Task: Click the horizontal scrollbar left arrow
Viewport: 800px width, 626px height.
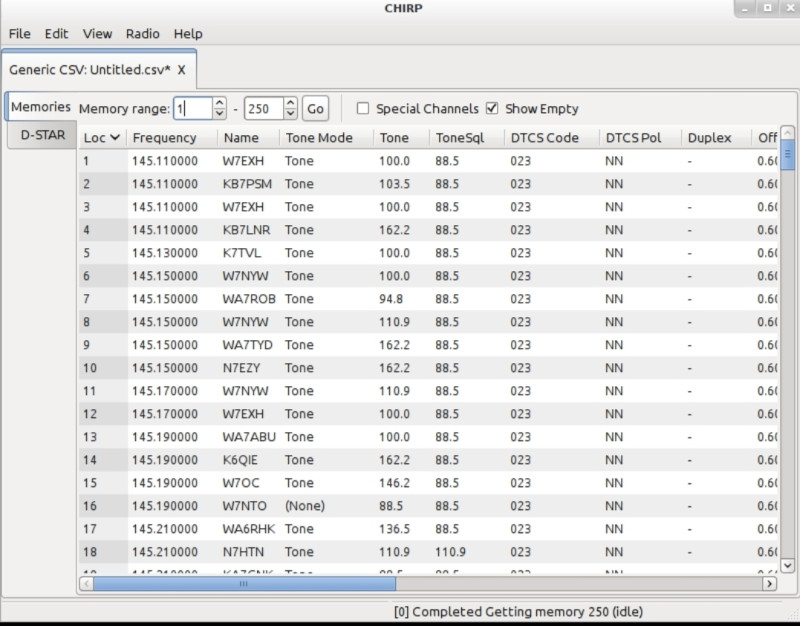Action: (87, 583)
